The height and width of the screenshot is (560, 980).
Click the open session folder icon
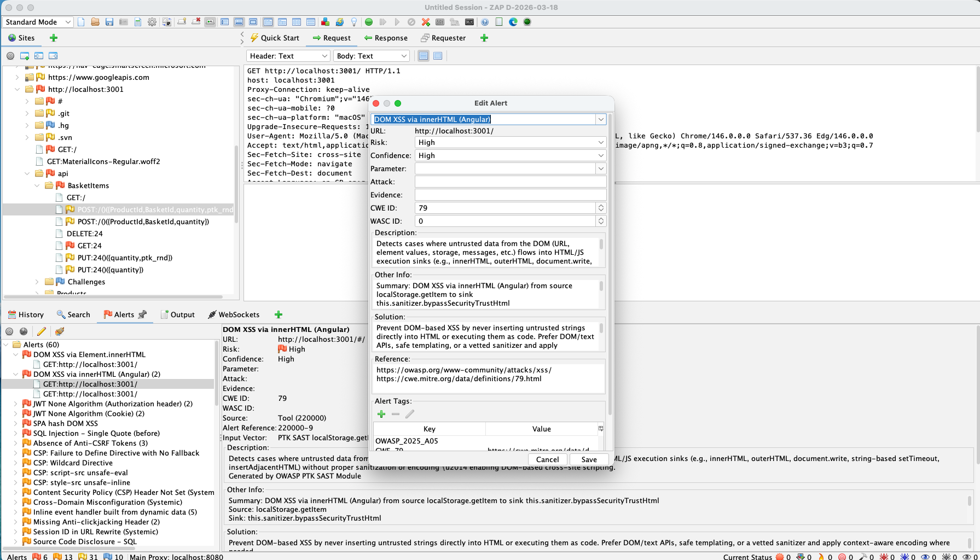(95, 22)
